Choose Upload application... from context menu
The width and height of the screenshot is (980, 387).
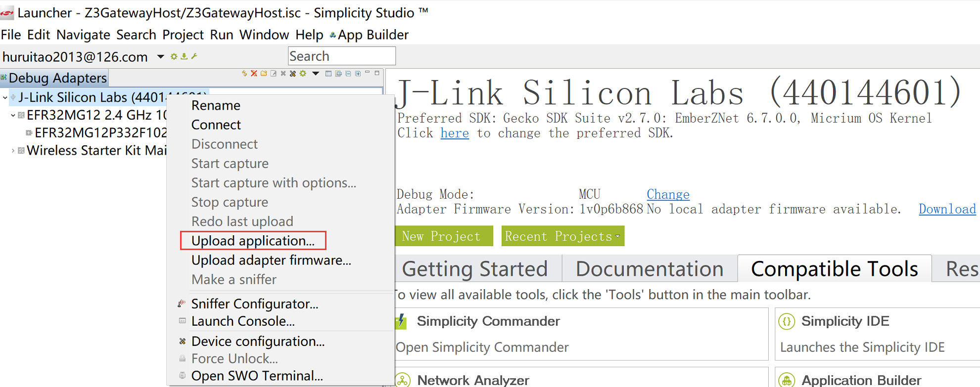(x=253, y=241)
